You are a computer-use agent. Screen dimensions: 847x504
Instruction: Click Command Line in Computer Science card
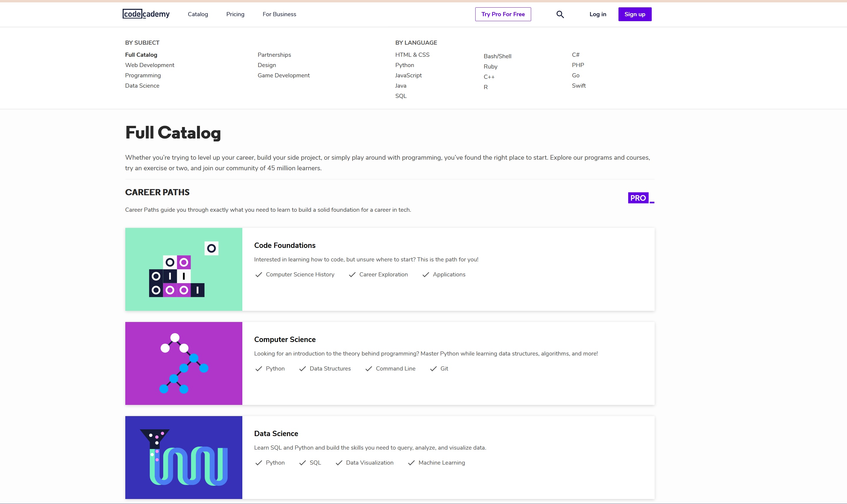(x=396, y=368)
